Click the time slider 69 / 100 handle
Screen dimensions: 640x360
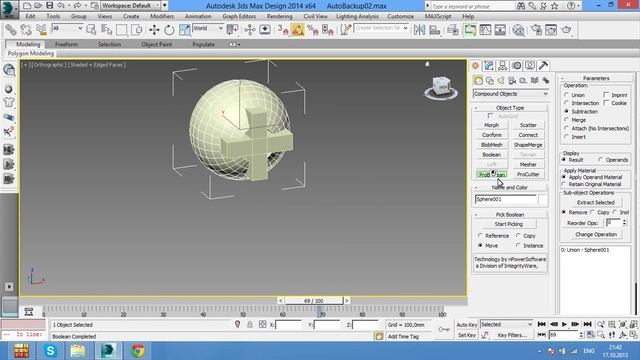313,301
